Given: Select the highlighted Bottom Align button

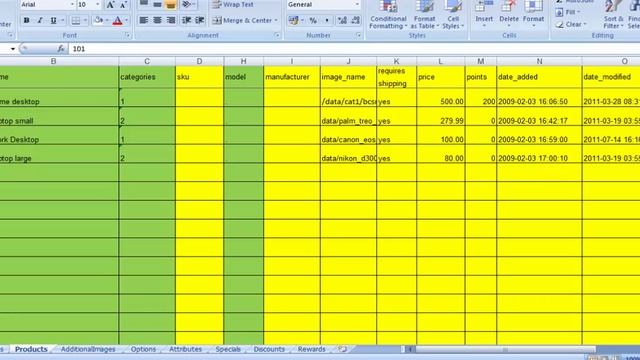Looking at the screenshot, I should [x=171, y=4].
